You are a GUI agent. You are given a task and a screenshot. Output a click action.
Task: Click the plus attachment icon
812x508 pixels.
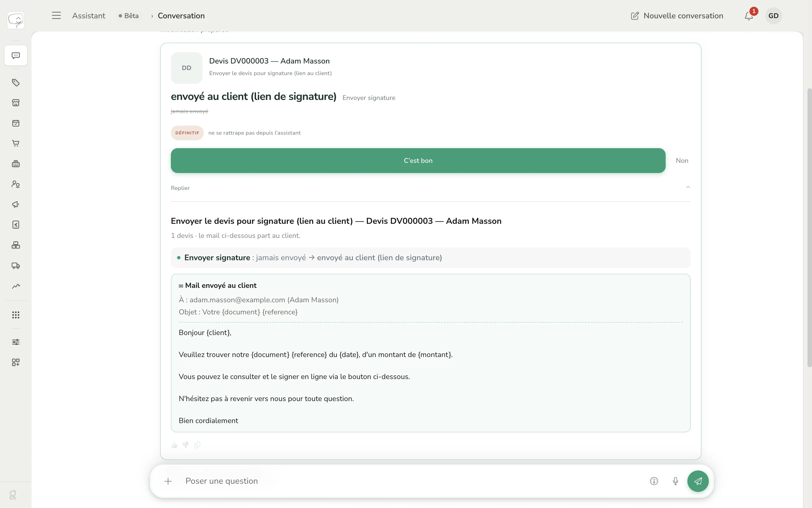click(168, 481)
